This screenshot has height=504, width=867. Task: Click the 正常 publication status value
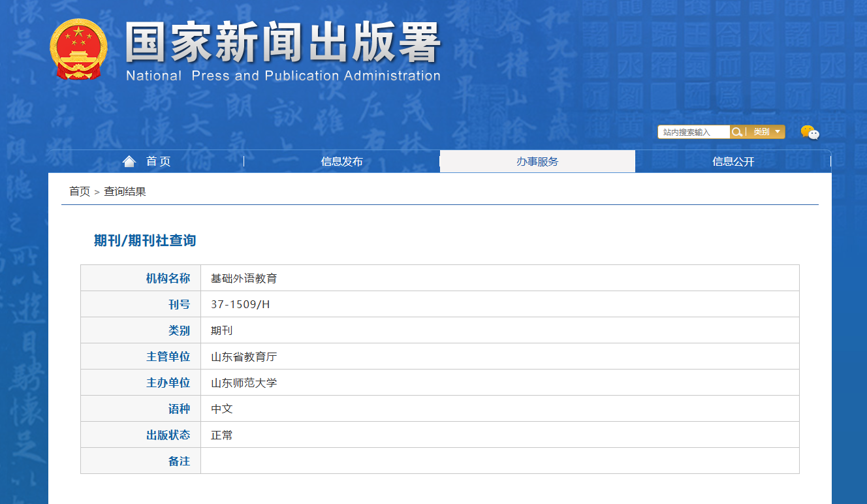pos(222,435)
